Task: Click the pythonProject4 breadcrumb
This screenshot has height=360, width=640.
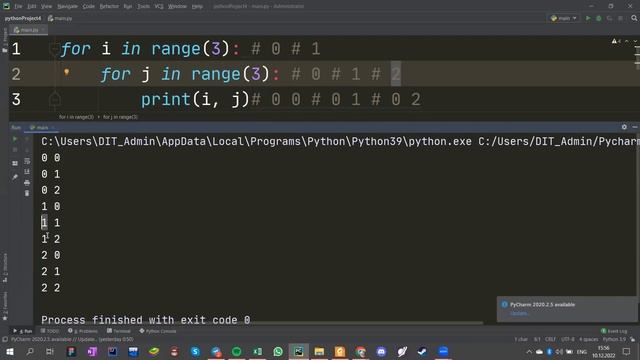Action: pyautogui.click(x=23, y=18)
